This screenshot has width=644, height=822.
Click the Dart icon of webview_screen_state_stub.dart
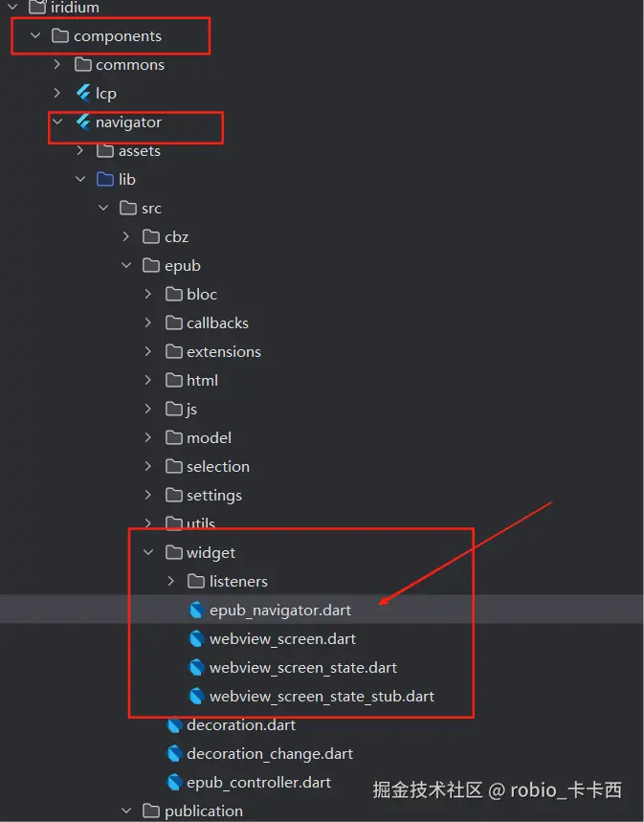point(197,696)
